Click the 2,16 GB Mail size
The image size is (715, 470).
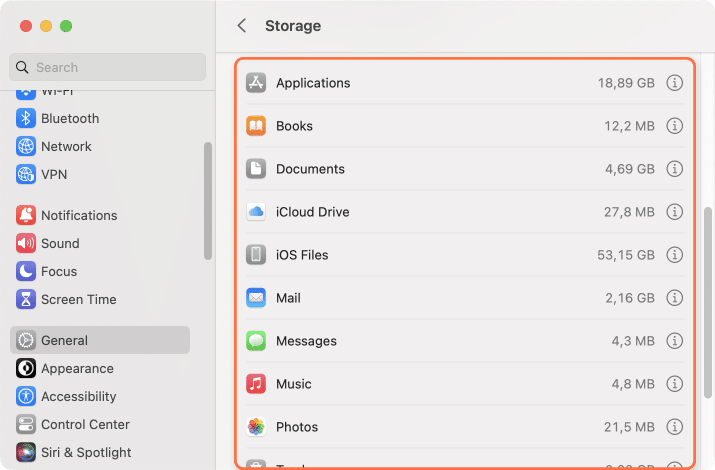tap(630, 298)
